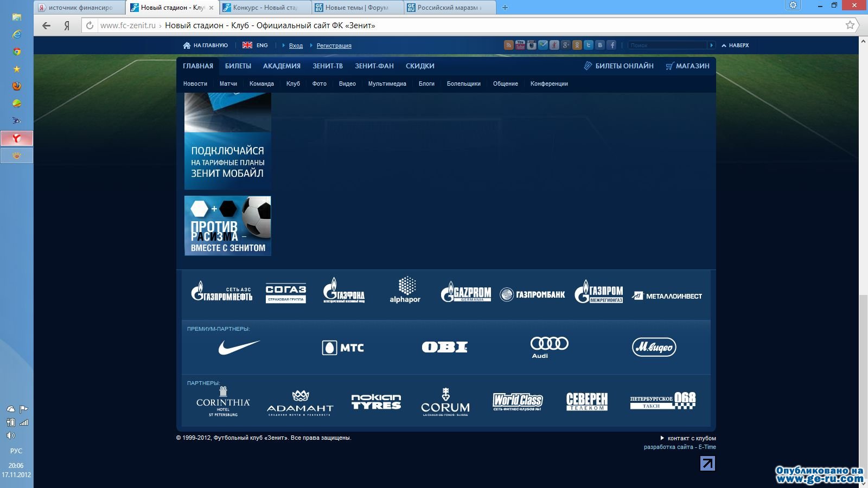Open a new browser tab with plus

[x=505, y=8]
